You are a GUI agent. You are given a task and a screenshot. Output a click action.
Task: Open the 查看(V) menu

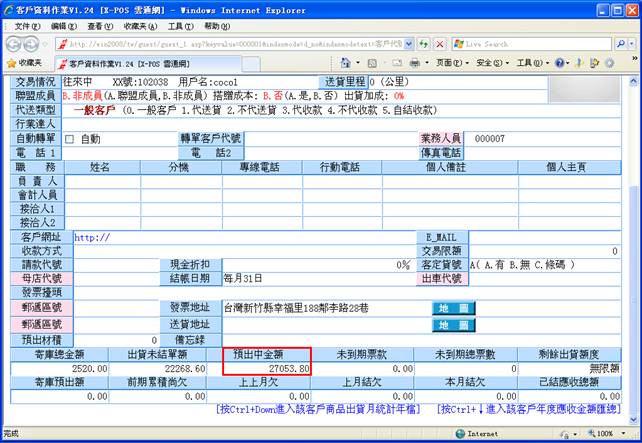coord(99,25)
